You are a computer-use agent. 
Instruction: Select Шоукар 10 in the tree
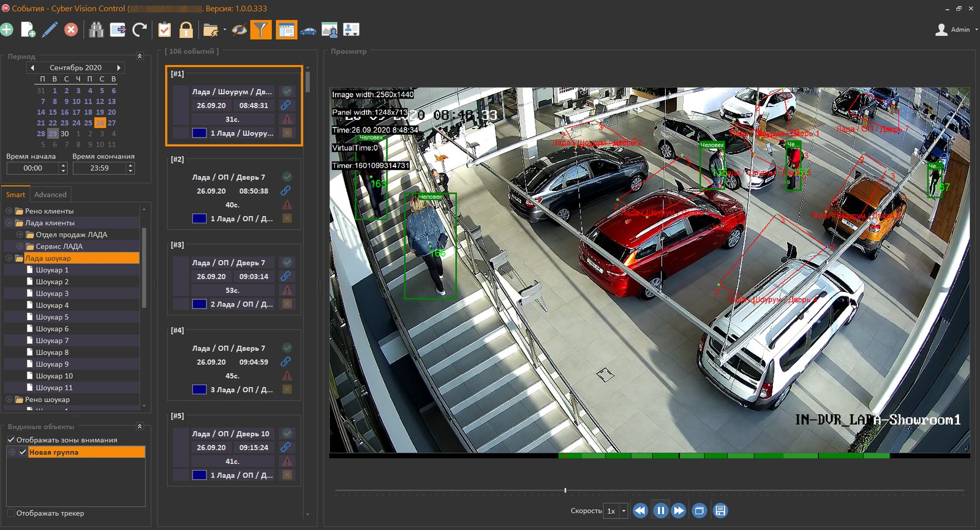pyautogui.click(x=54, y=376)
